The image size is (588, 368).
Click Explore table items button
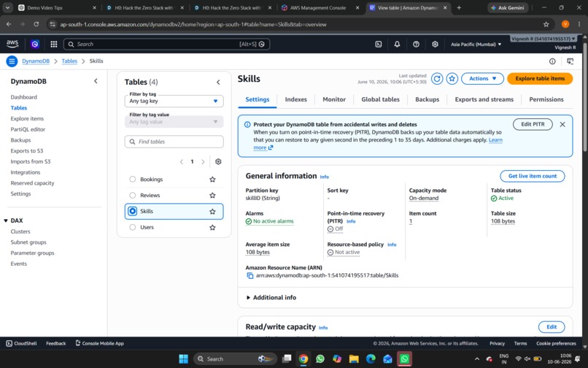tap(540, 78)
